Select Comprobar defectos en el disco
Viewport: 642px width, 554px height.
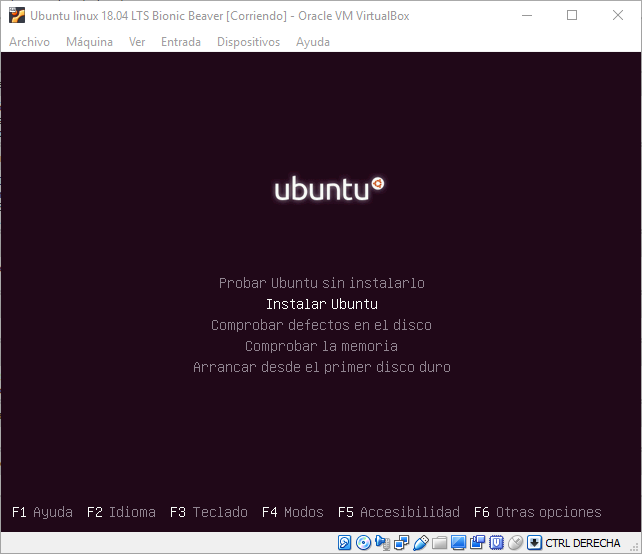click(x=321, y=325)
